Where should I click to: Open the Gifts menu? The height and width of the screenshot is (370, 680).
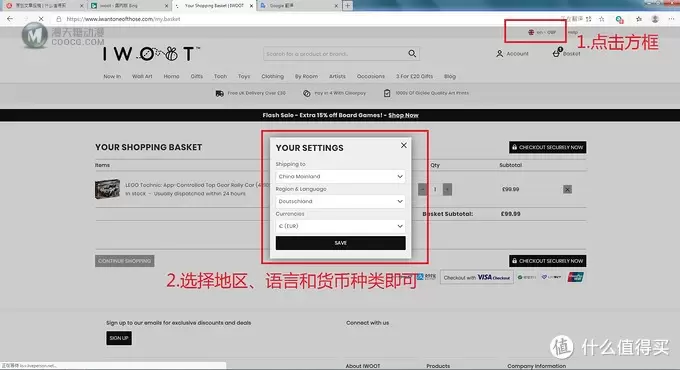(x=196, y=76)
